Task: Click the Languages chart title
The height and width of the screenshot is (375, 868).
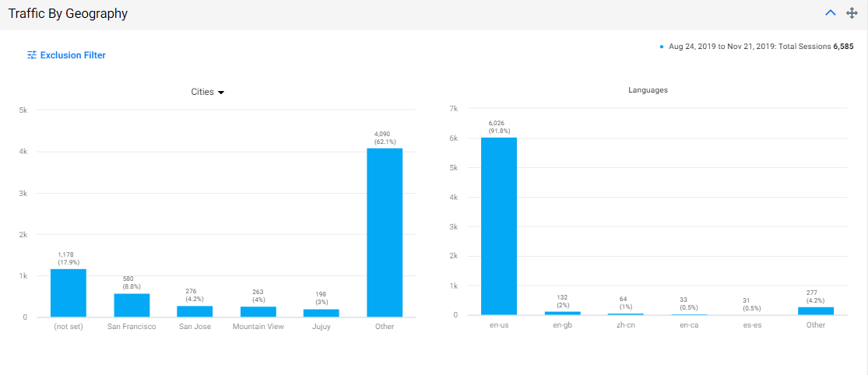Action: pyautogui.click(x=648, y=89)
